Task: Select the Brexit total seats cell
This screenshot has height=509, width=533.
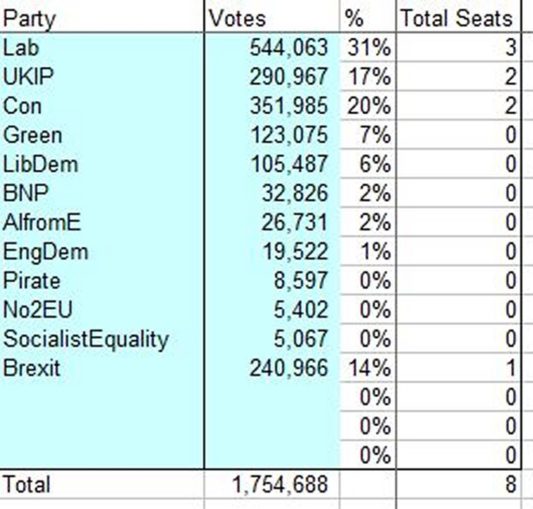Action: (458, 368)
